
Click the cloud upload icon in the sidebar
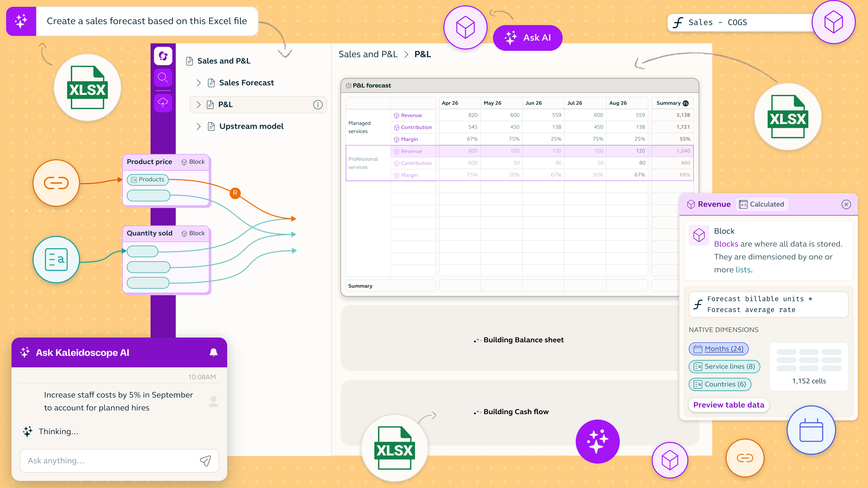(x=163, y=102)
